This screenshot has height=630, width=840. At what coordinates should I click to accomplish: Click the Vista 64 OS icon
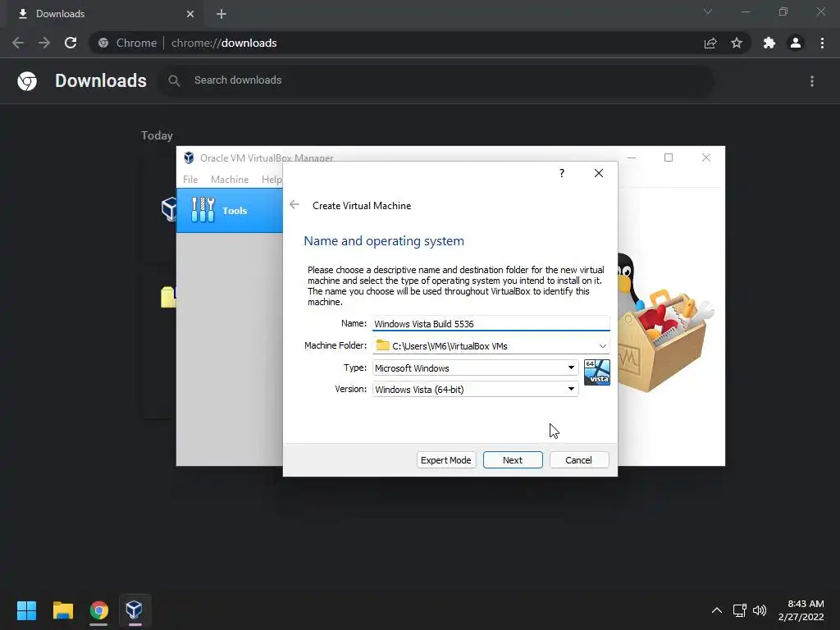[x=597, y=372]
